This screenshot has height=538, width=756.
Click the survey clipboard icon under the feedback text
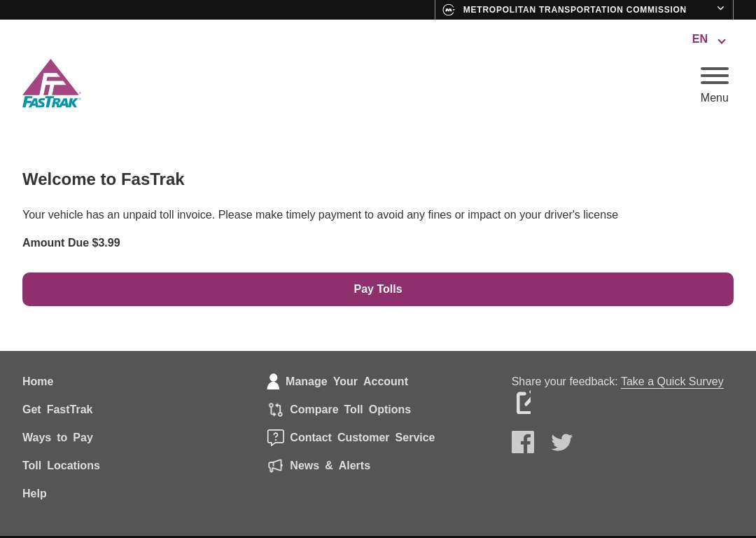524,402
